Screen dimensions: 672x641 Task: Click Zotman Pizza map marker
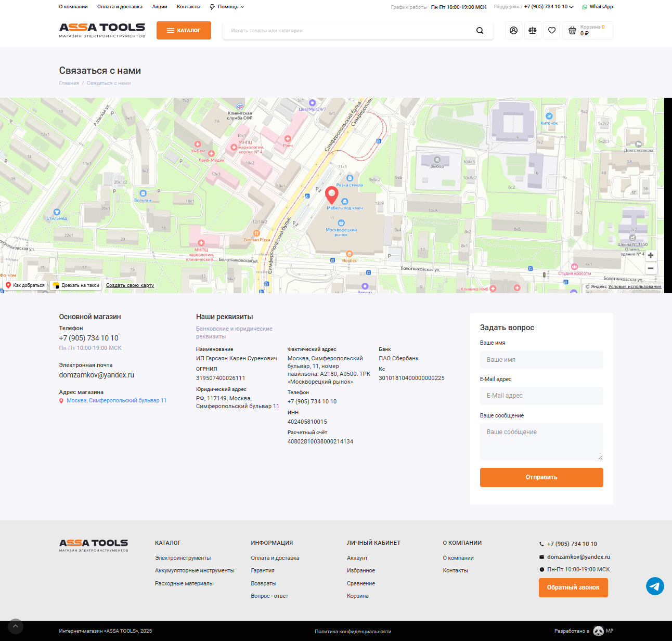[x=256, y=233]
